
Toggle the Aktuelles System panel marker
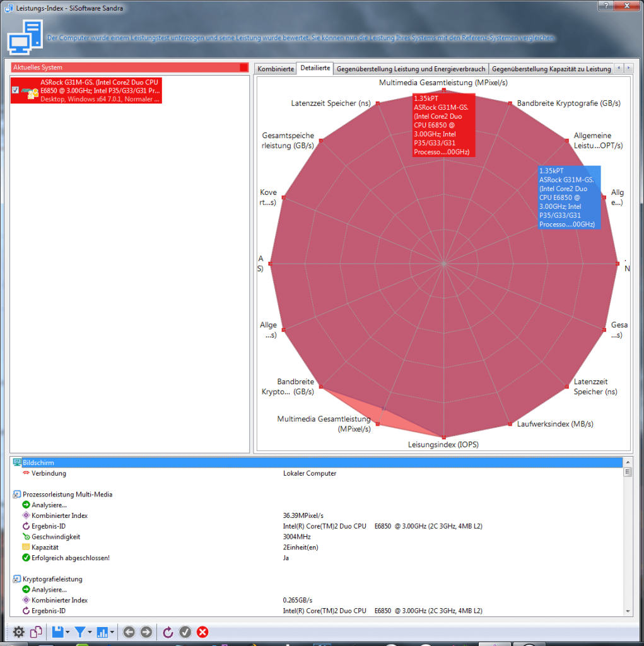click(245, 68)
